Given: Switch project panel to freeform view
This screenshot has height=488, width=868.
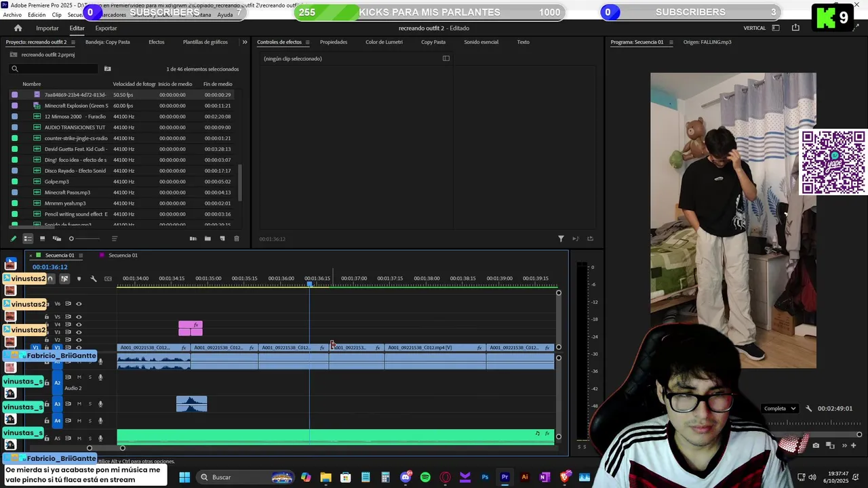Looking at the screenshot, I should [57, 239].
